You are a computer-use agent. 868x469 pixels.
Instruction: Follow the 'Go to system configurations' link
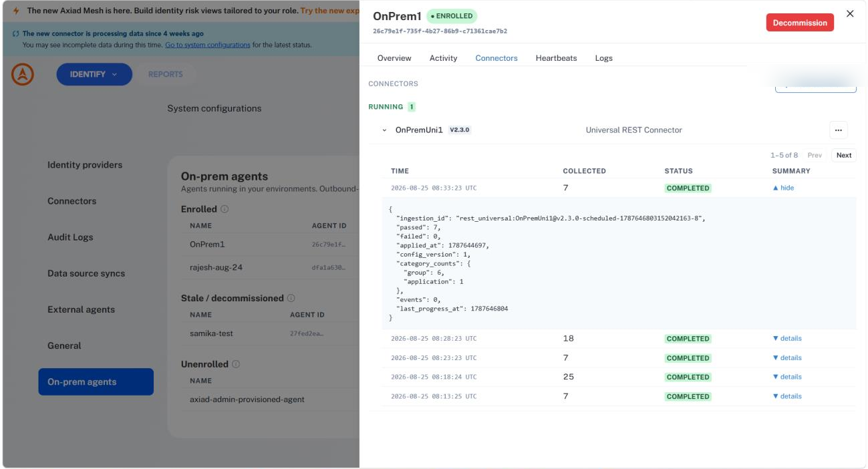click(208, 45)
